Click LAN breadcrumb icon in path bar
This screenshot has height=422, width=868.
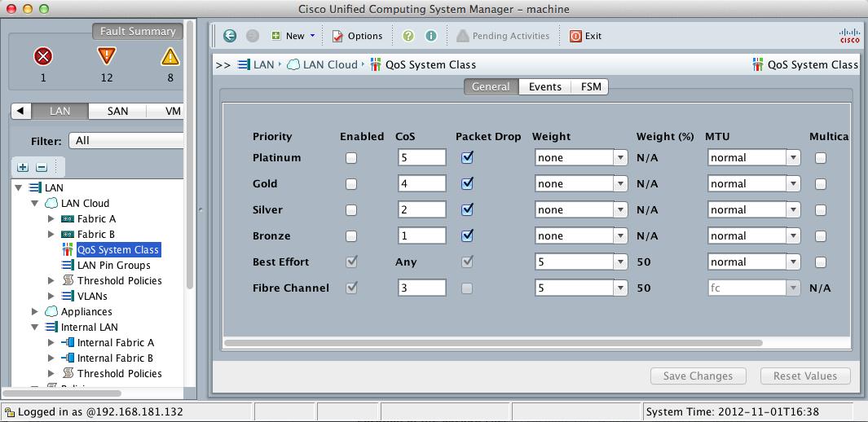point(244,64)
